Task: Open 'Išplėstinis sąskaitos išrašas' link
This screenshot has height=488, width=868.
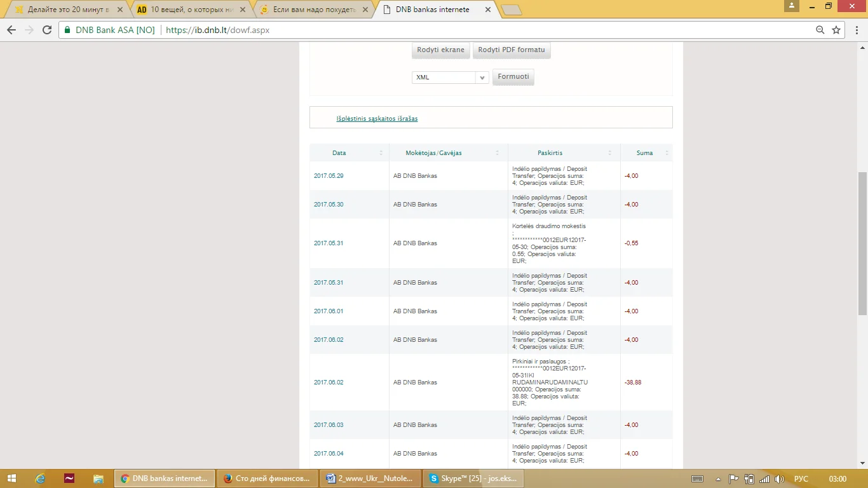Action: point(377,119)
